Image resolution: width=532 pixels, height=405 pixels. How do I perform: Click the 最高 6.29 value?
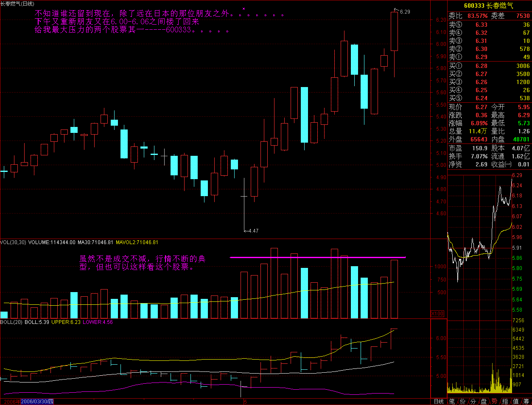[x=524, y=115]
